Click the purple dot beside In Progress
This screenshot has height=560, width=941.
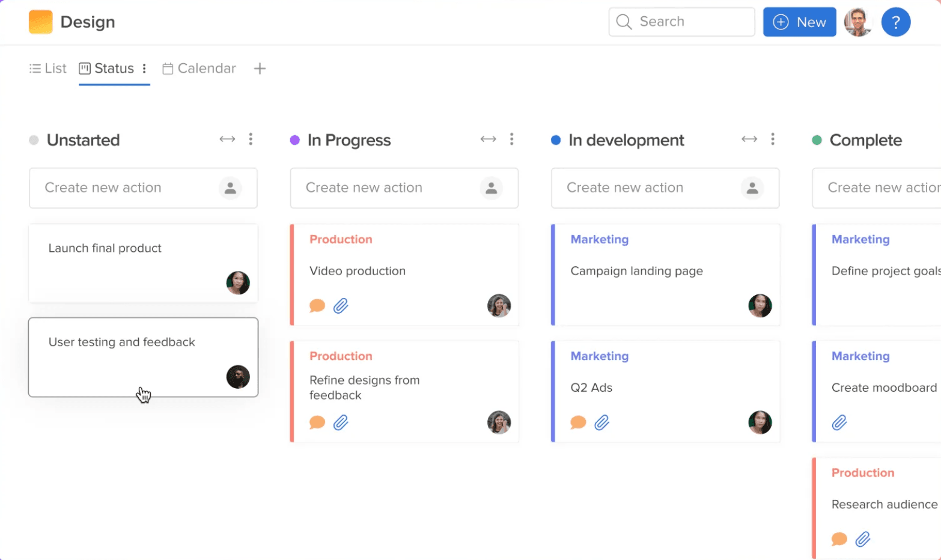click(x=294, y=140)
